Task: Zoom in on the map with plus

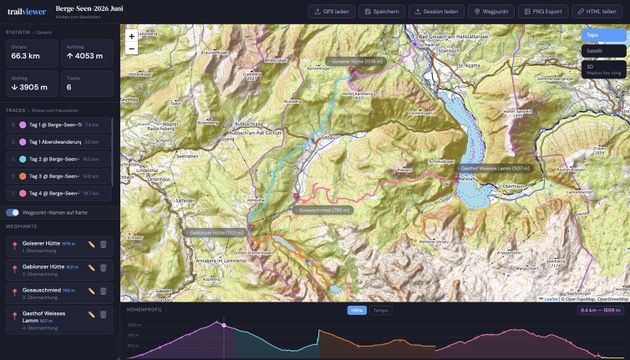Action: pyautogui.click(x=131, y=36)
